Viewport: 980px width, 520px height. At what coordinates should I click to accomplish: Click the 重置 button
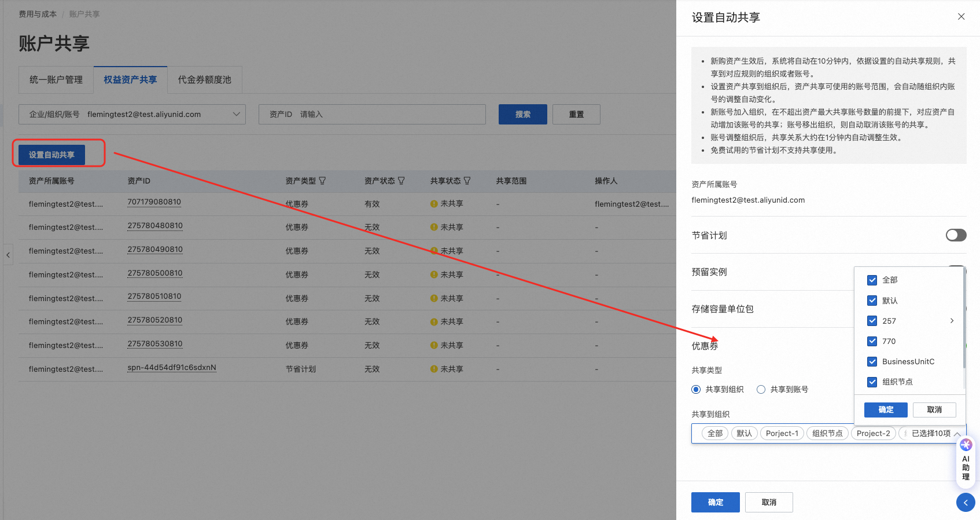[576, 115]
